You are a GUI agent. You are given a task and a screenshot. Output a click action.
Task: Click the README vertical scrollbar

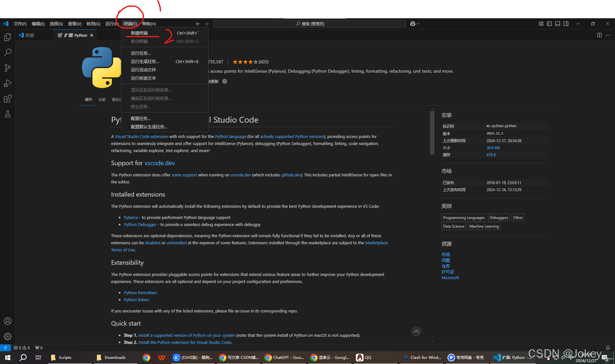coord(432,133)
